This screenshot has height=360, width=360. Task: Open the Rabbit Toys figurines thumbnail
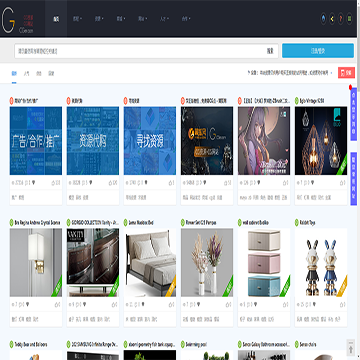click(321, 262)
